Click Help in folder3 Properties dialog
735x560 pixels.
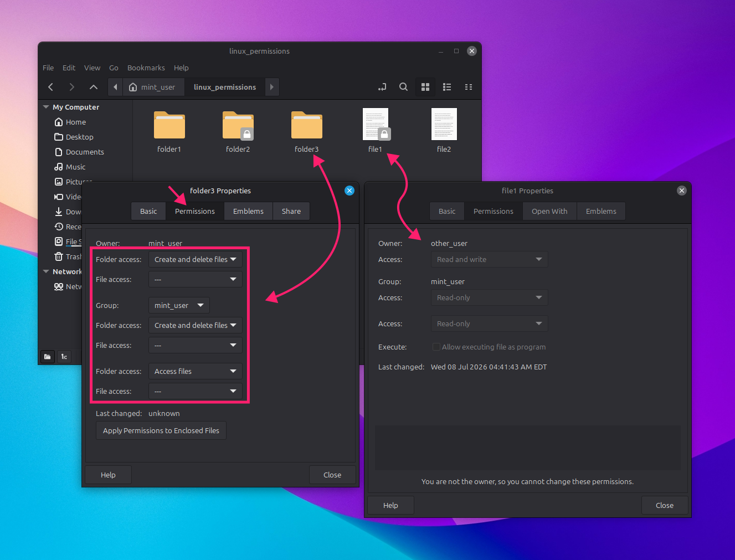click(x=108, y=475)
